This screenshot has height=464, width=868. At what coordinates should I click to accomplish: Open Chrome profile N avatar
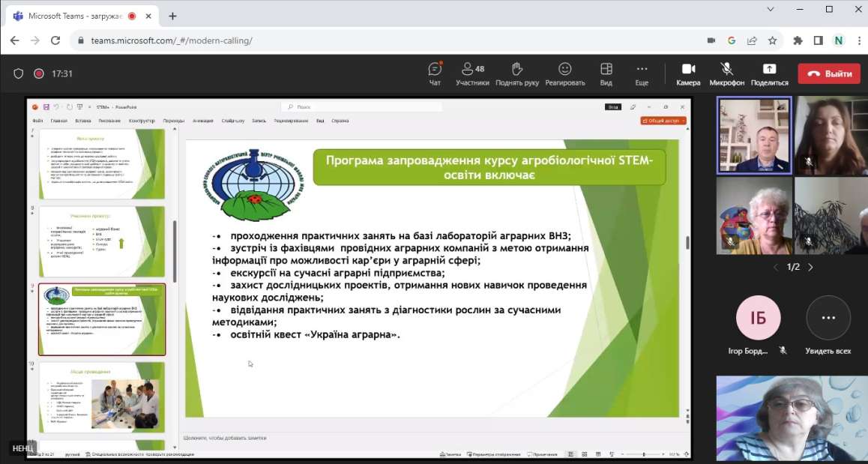(x=839, y=40)
